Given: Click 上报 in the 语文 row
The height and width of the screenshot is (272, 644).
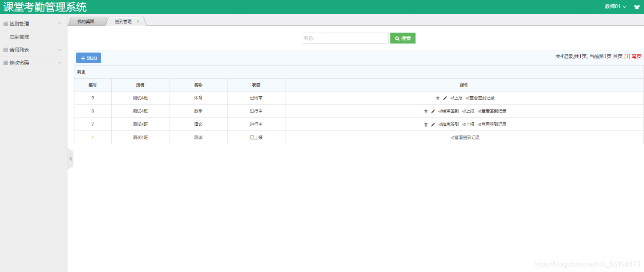Looking at the screenshot, I should [x=468, y=124].
